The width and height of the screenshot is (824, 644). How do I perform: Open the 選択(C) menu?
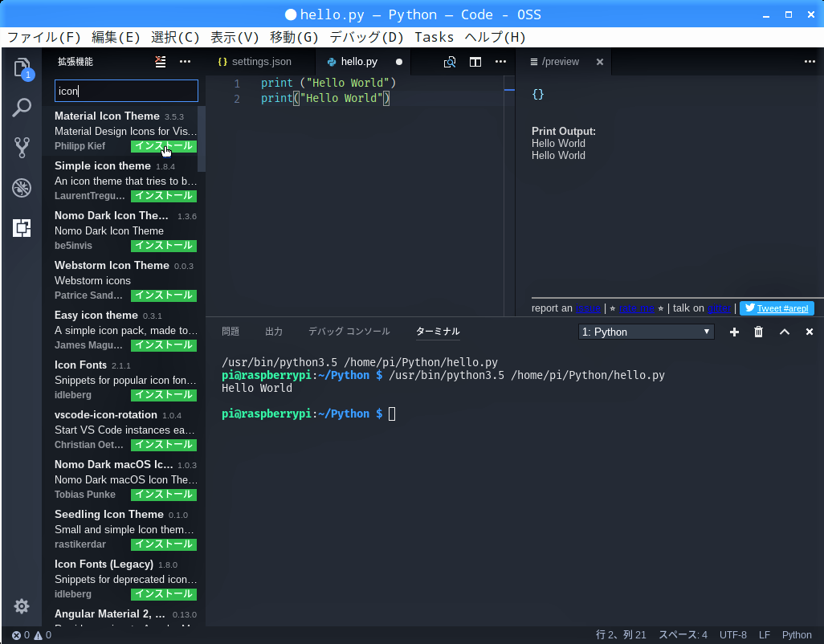tap(175, 37)
